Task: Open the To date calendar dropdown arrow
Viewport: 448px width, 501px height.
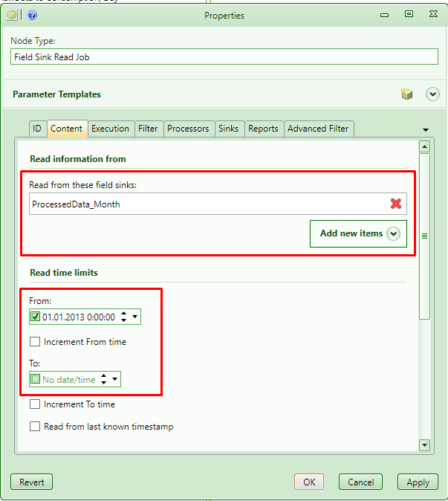Action: [114, 379]
